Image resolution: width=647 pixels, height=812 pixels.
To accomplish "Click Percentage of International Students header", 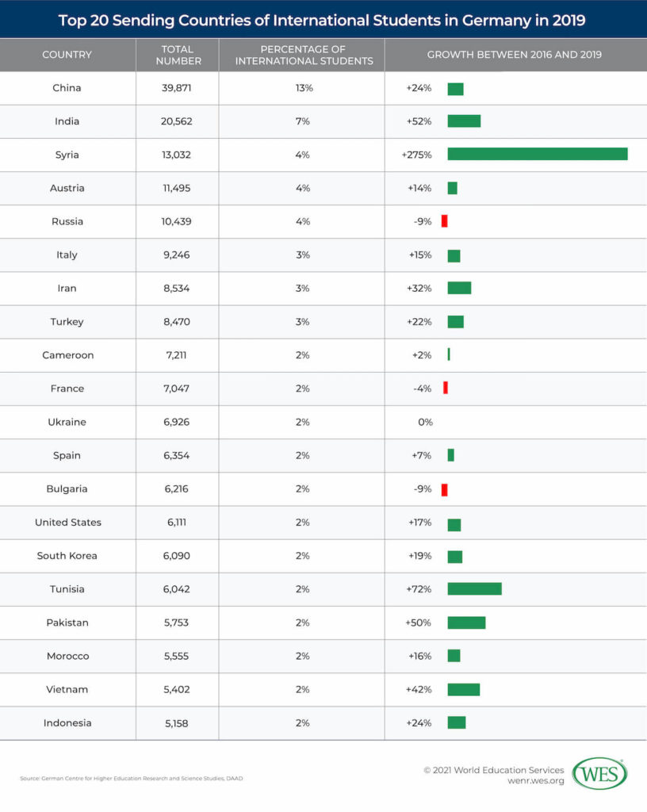I will [302, 55].
